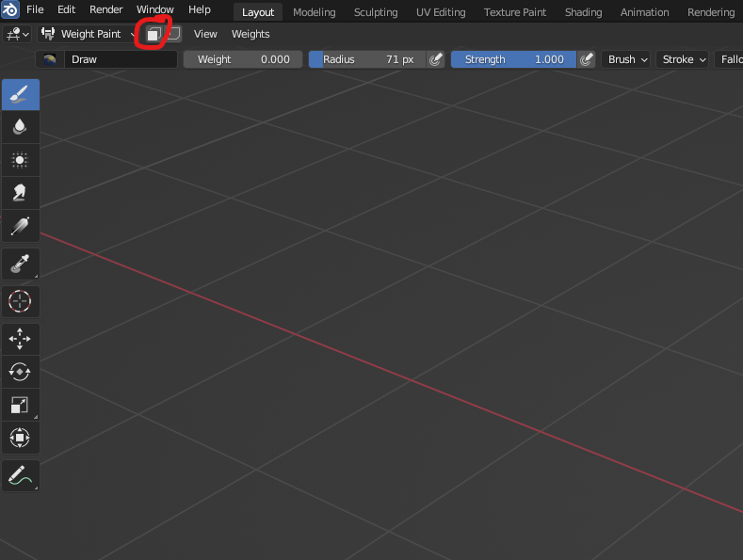Open the View menu in viewport header
Viewport: 743px width, 560px height.
205,34
